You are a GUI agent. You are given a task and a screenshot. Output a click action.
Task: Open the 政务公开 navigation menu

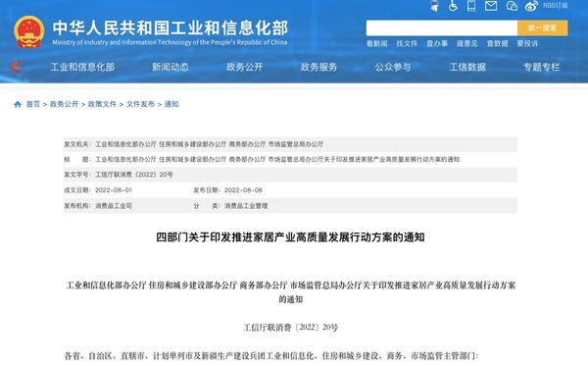244,67
